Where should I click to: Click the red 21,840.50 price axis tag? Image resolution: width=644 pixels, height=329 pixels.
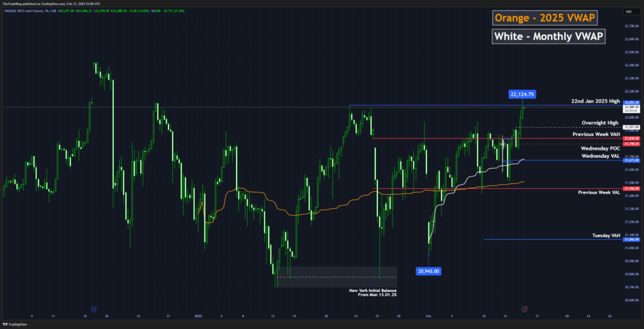click(x=631, y=138)
